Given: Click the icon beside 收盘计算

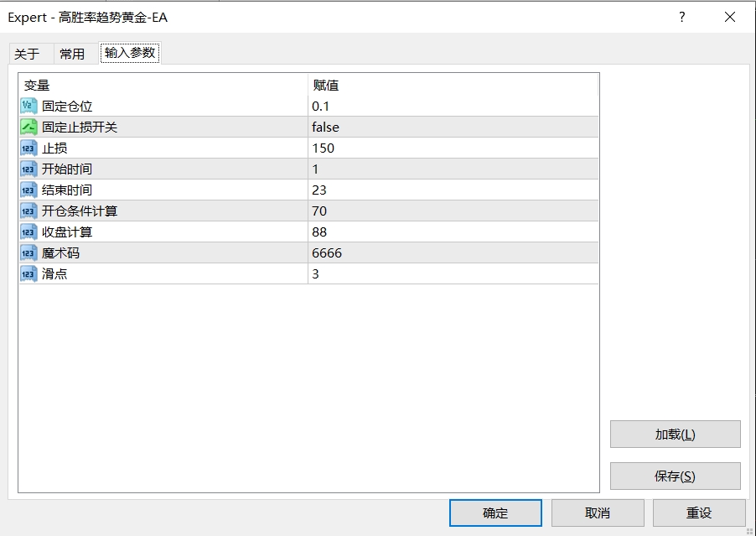Looking at the screenshot, I should (x=28, y=232).
